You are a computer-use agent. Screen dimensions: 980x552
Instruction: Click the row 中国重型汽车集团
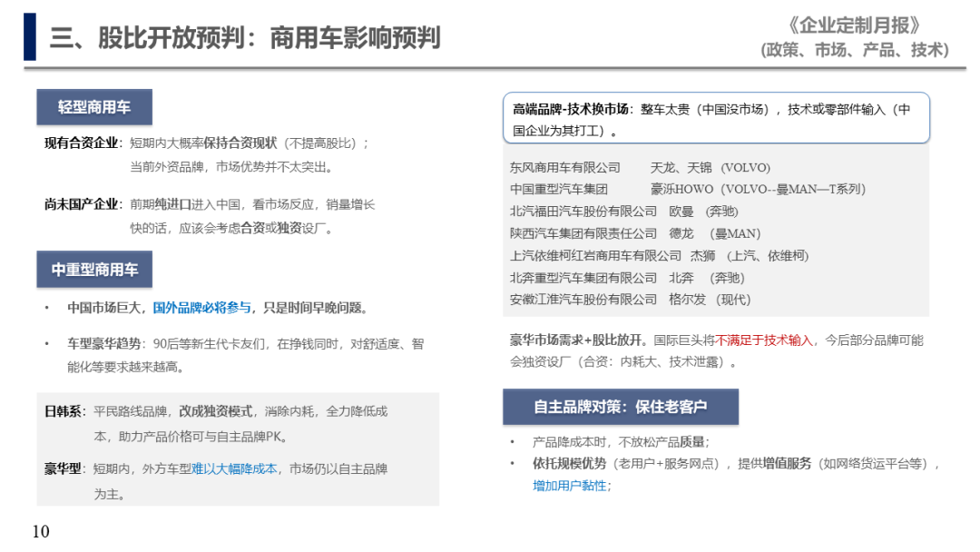(559, 190)
